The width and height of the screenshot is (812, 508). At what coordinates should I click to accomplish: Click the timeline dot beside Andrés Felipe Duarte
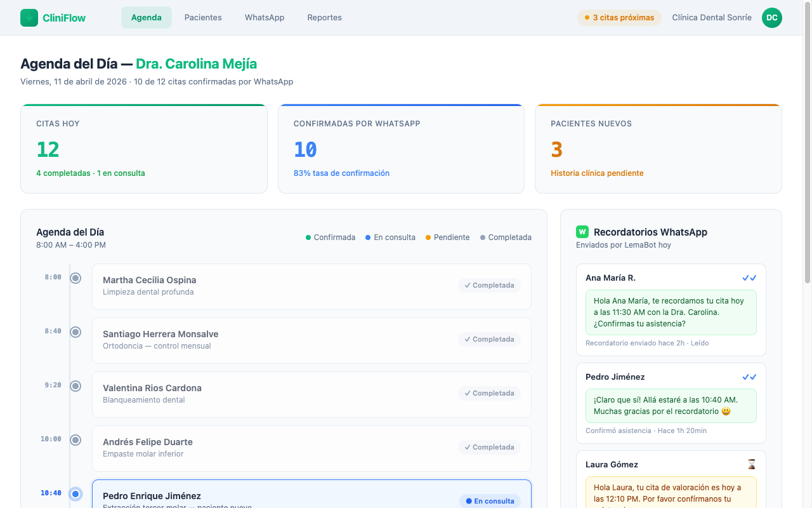(x=75, y=439)
